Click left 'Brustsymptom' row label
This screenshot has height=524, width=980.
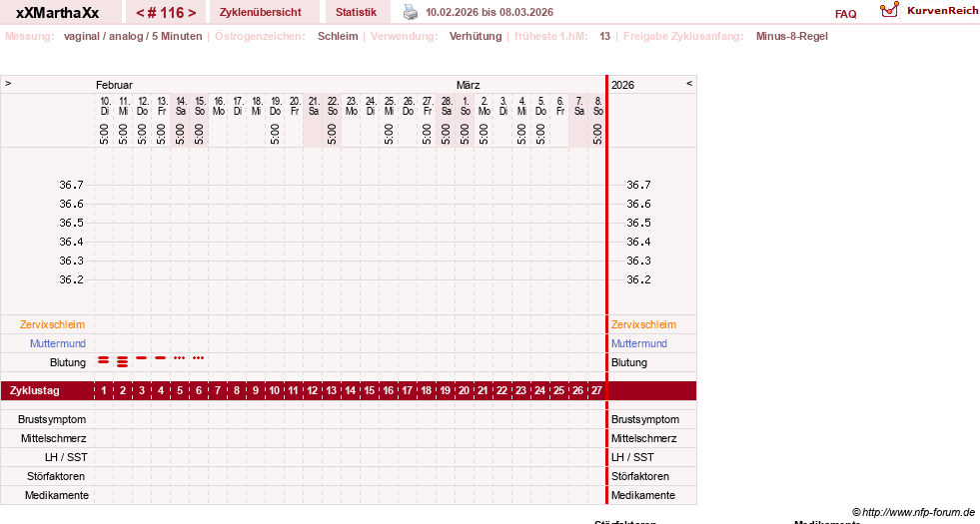[x=52, y=420]
